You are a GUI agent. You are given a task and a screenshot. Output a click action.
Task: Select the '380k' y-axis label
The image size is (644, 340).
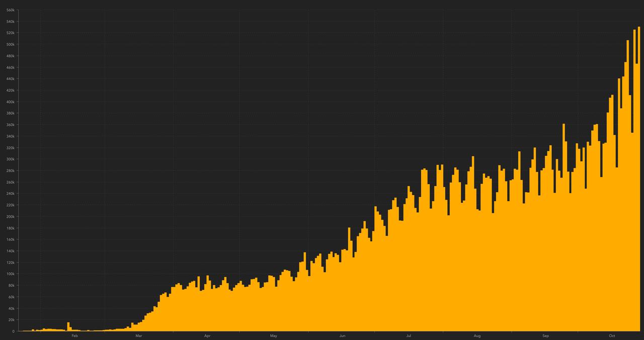[10, 113]
